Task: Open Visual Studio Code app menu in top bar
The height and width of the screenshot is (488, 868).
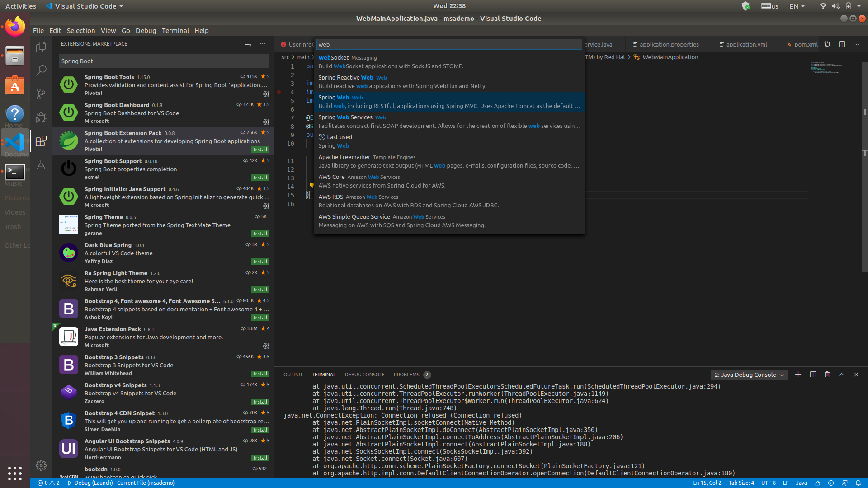Action: [x=85, y=6]
